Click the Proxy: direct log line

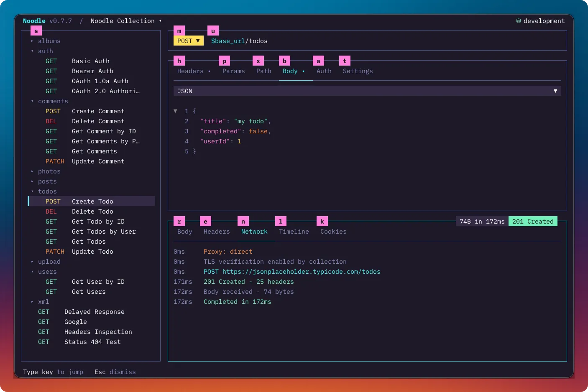pyautogui.click(x=228, y=252)
